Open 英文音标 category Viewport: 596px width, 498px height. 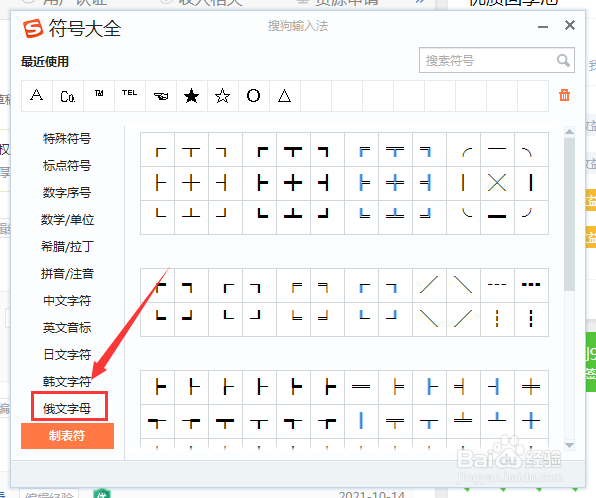pyautogui.click(x=67, y=328)
